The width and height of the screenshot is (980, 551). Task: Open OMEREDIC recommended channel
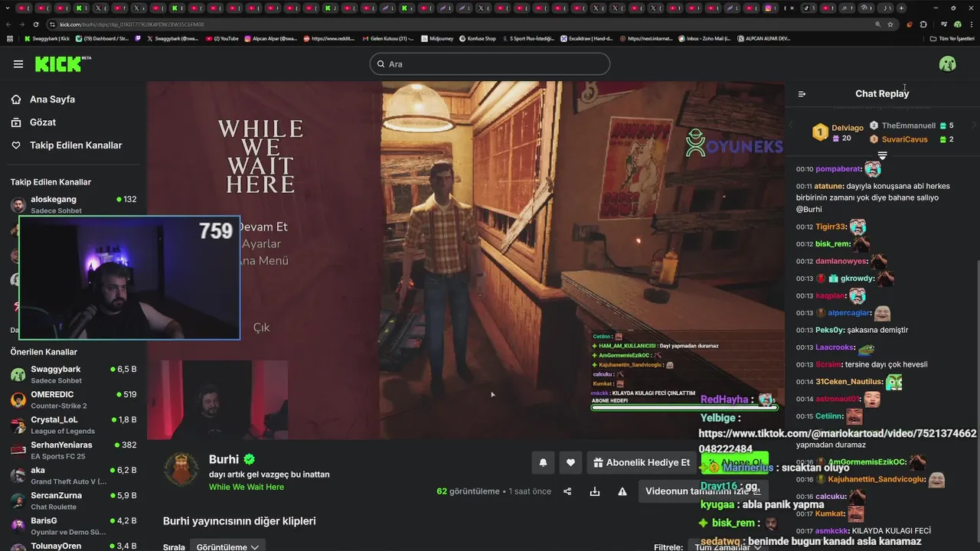(73, 399)
